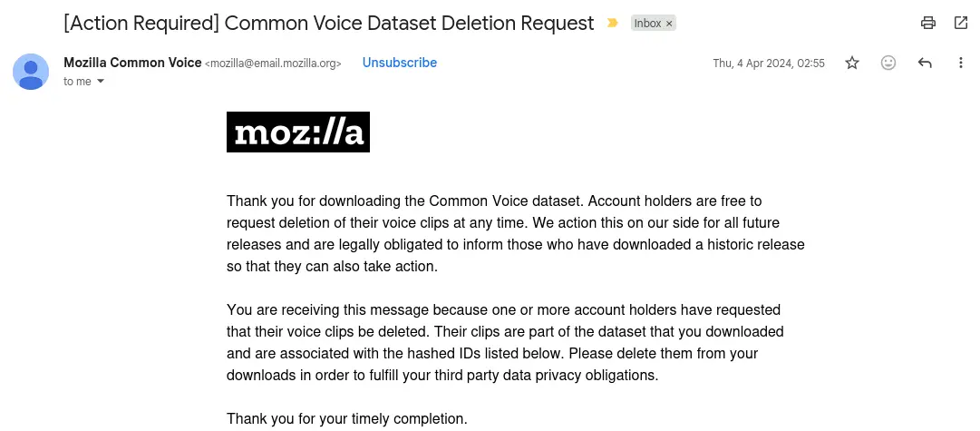Remove the Inbox label with its X
This screenshot has width=980, height=431.
[670, 24]
